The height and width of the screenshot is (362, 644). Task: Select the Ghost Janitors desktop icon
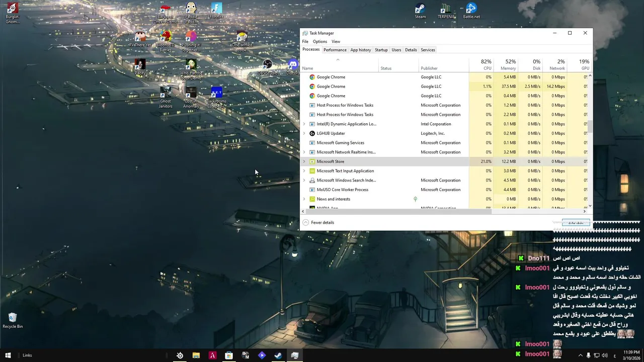(166, 98)
